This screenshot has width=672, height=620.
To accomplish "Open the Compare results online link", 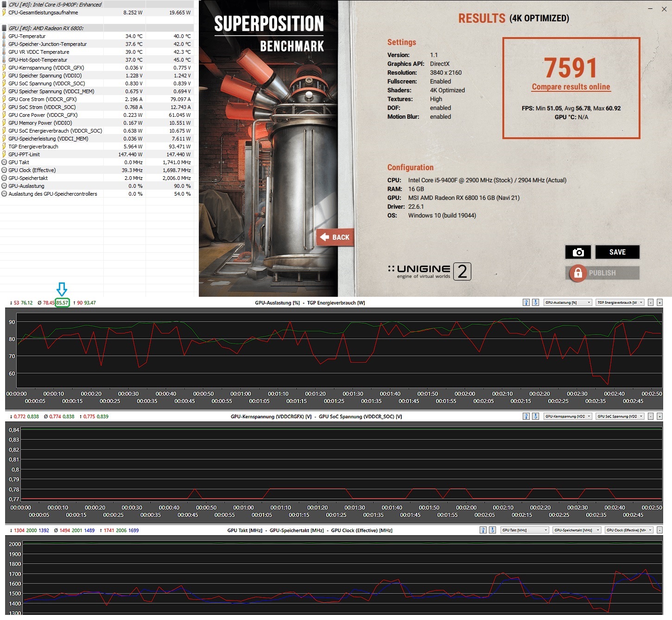I will coord(571,87).
